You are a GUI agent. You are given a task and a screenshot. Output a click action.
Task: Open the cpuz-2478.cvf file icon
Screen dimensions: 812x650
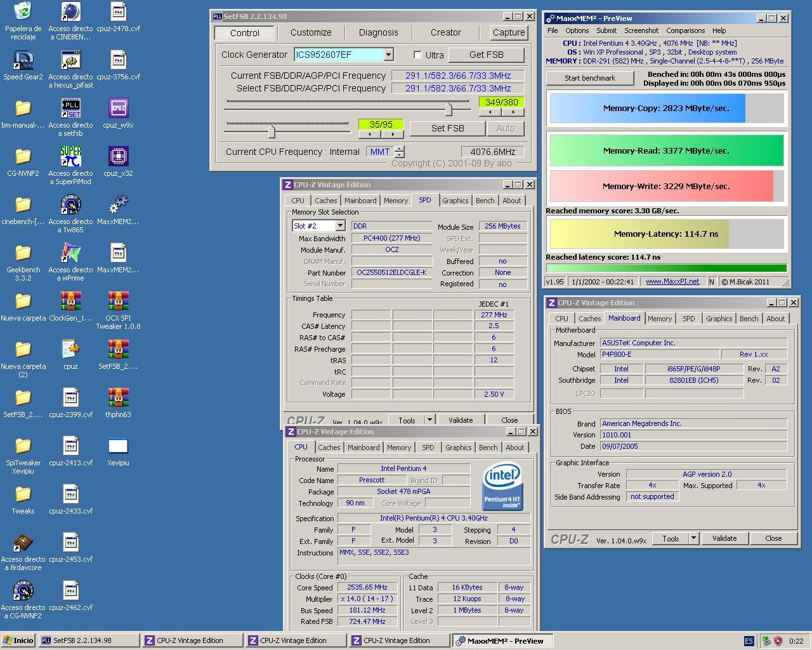point(118,12)
